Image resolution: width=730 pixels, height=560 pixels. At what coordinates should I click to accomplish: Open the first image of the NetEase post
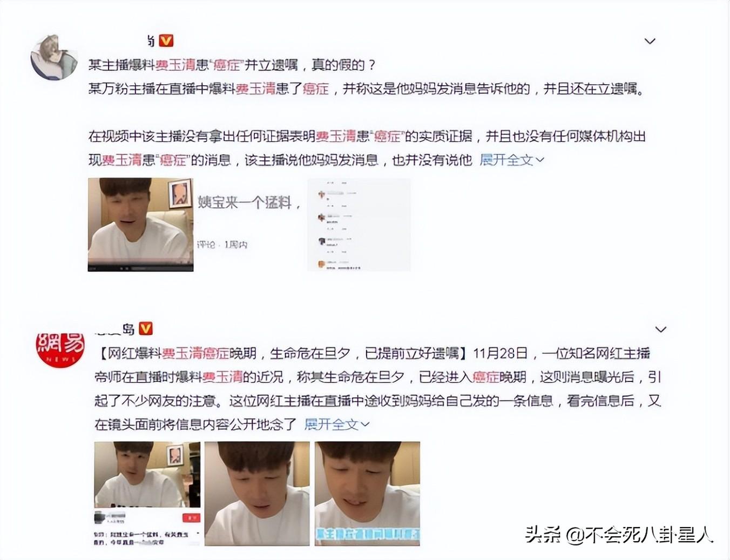point(147,494)
